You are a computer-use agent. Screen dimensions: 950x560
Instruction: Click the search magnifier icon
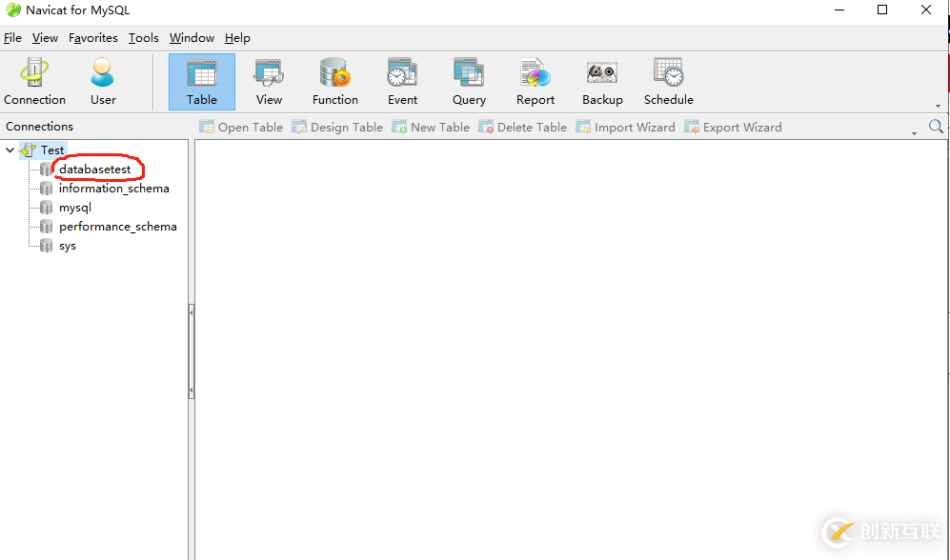[x=936, y=126]
